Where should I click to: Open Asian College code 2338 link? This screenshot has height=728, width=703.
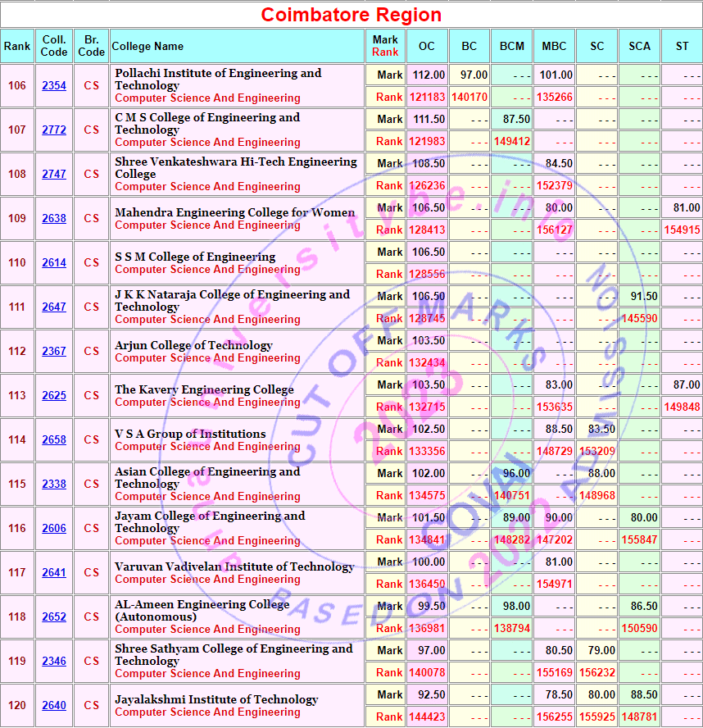coord(54,484)
